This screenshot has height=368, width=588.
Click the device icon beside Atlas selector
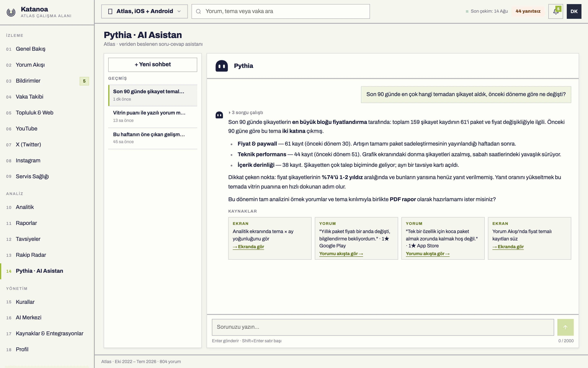pos(110,11)
